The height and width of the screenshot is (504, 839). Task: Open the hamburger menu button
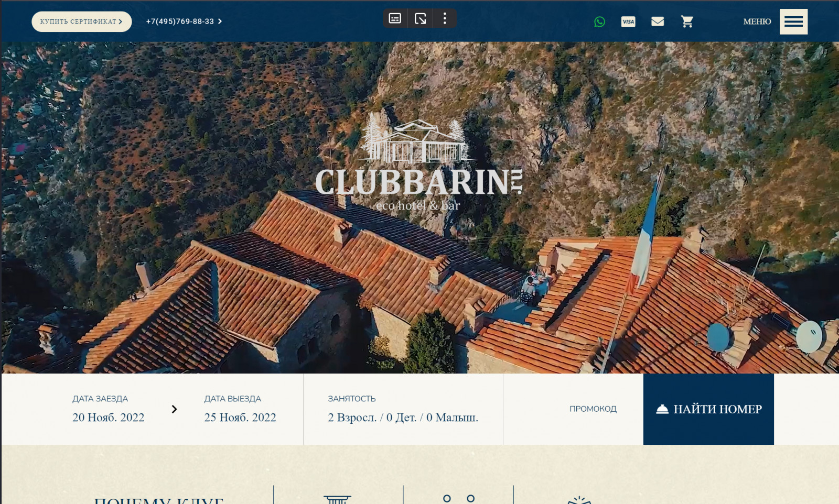point(793,21)
